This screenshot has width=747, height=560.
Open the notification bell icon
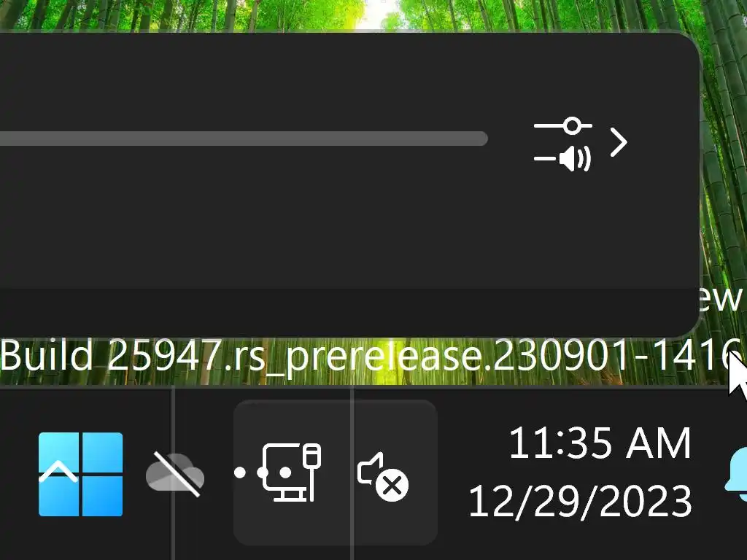(x=736, y=475)
